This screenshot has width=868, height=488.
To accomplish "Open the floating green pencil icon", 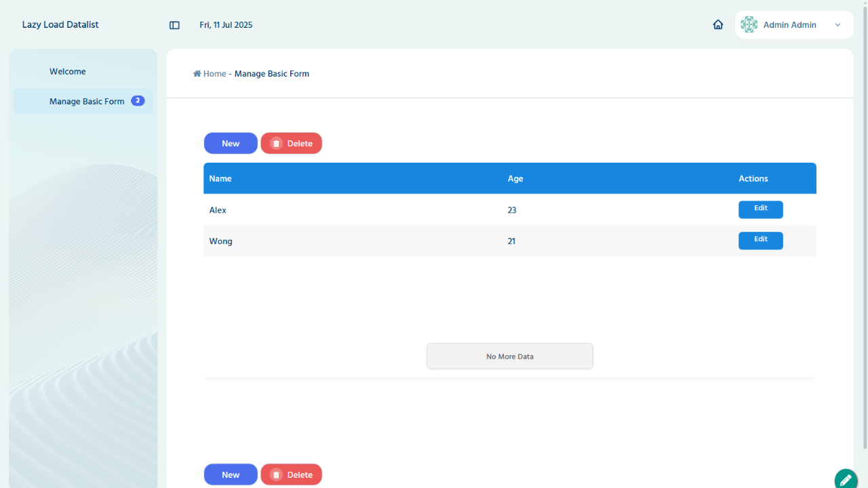I will point(845,479).
